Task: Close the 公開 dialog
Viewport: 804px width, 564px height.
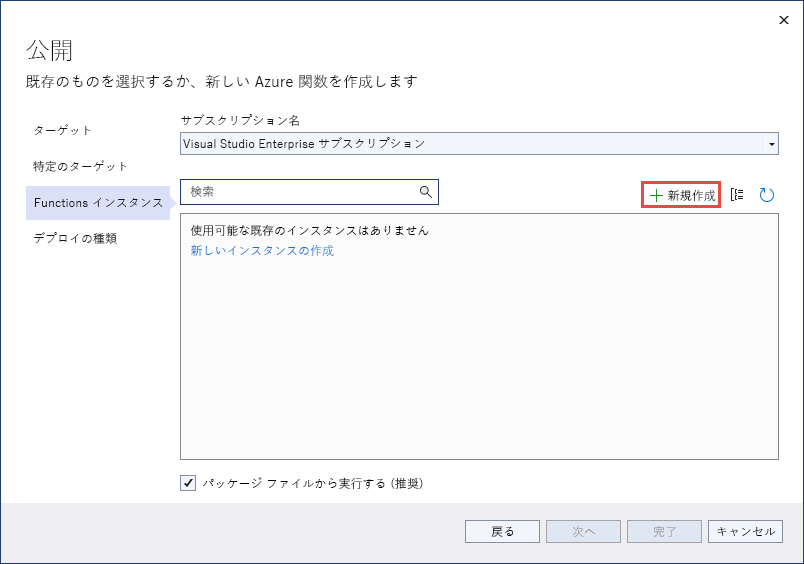Action: pyautogui.click(x=783, y=20)
